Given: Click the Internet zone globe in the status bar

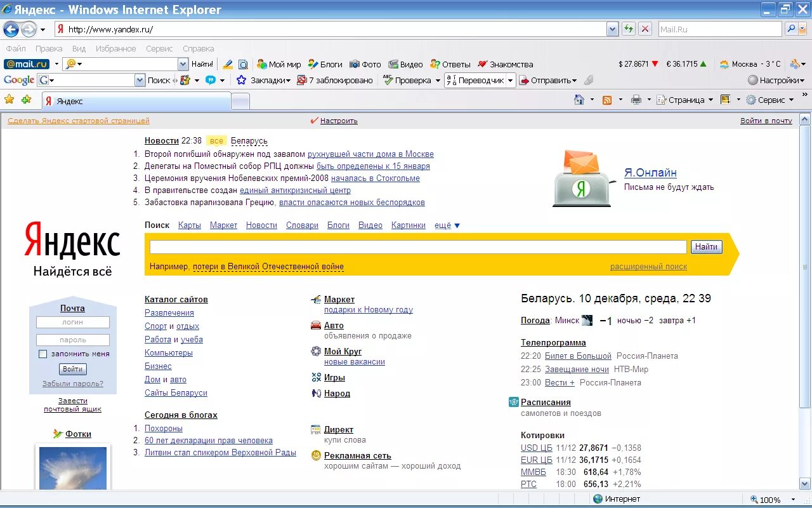Looking at the screenshot, I should (598, 499).
